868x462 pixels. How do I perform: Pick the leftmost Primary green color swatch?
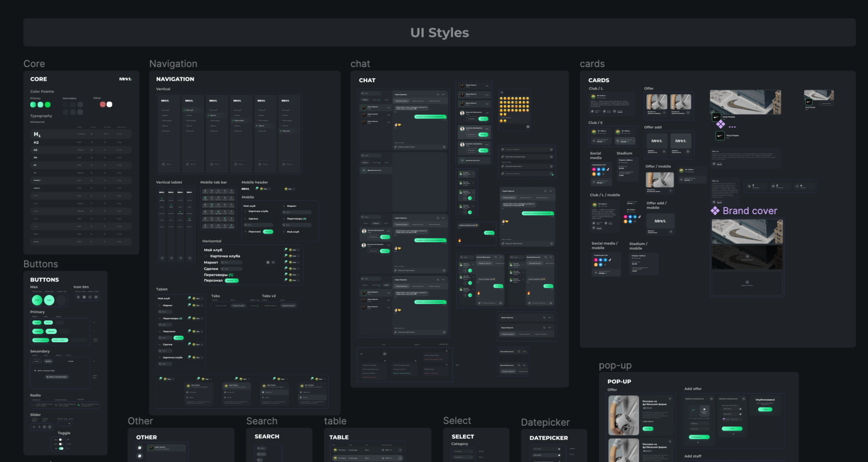point(33,104)
